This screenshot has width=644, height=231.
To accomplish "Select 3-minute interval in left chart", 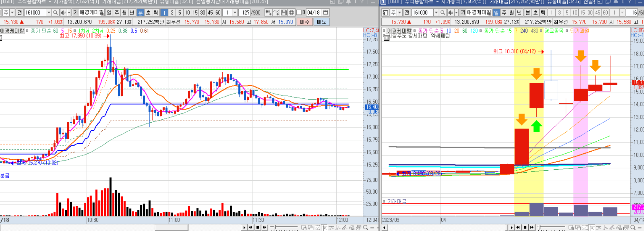I will coord(172,13).
